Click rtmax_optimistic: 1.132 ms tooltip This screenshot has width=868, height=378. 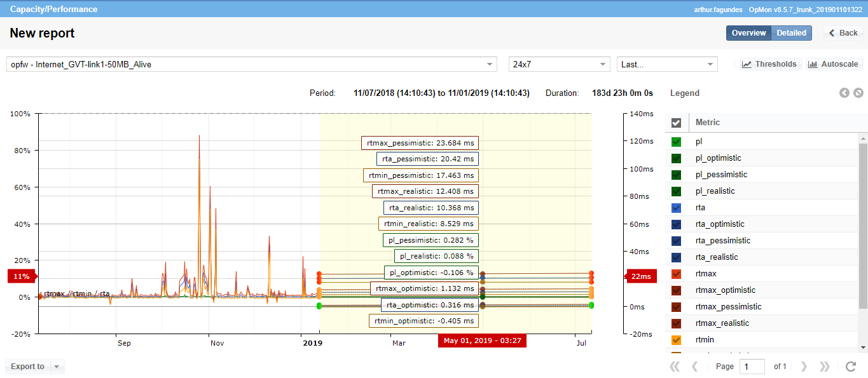[x=424, y=288]
